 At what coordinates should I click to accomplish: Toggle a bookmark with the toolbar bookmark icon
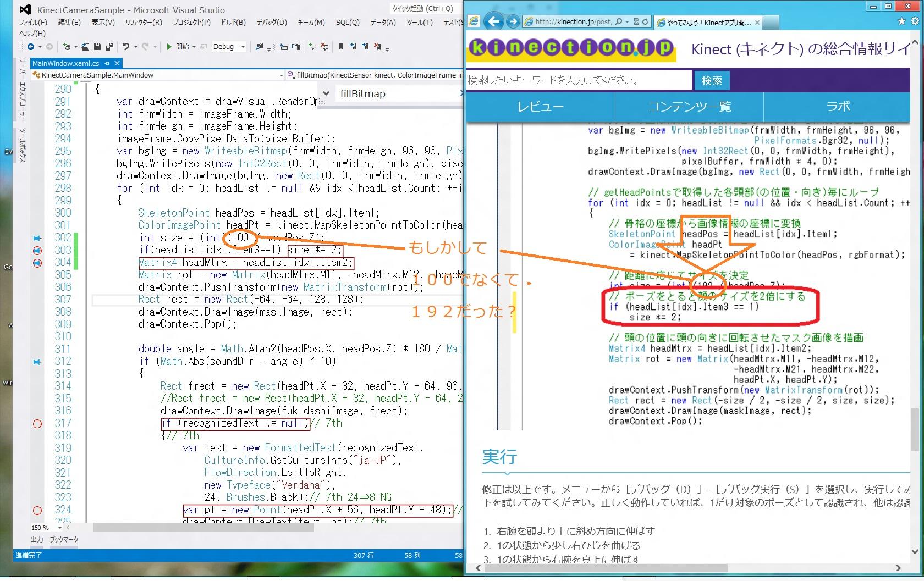point(341,47)
